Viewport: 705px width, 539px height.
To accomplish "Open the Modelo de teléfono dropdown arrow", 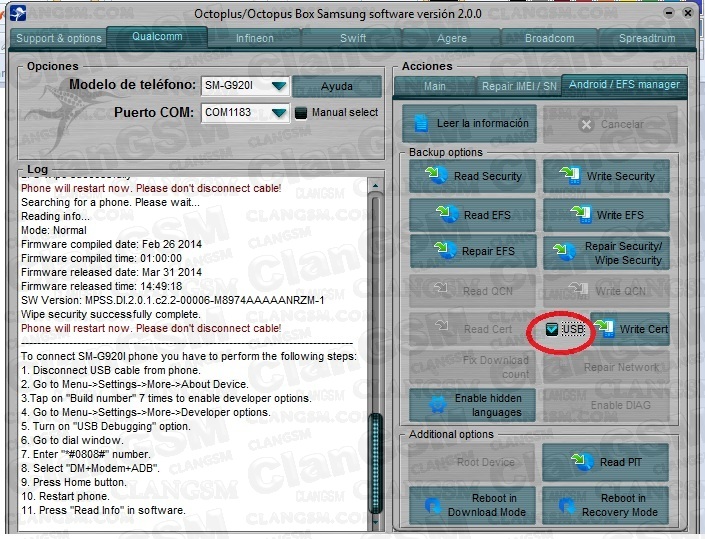I will pos(278,85).
